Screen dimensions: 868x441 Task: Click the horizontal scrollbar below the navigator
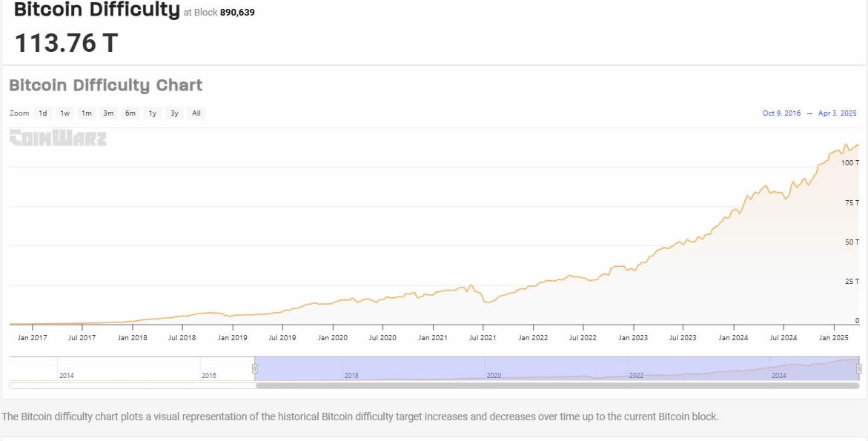pyautogui.click(x=556, y=385)
